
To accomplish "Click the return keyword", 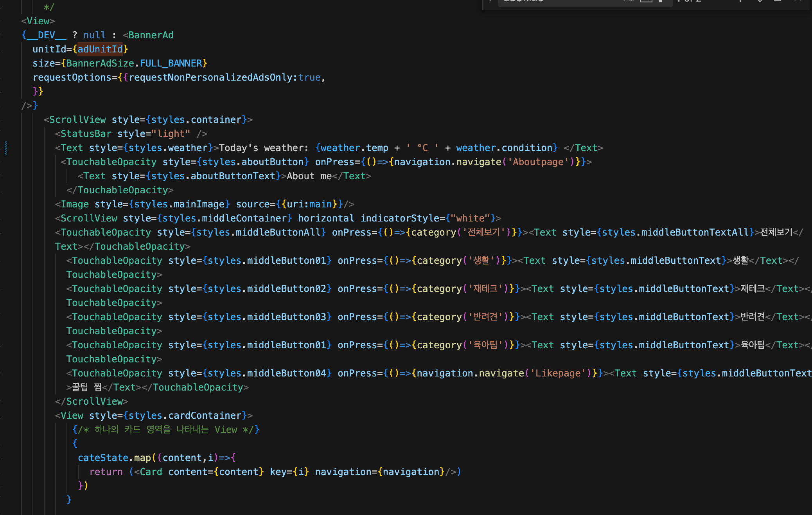I will [106, 472].
